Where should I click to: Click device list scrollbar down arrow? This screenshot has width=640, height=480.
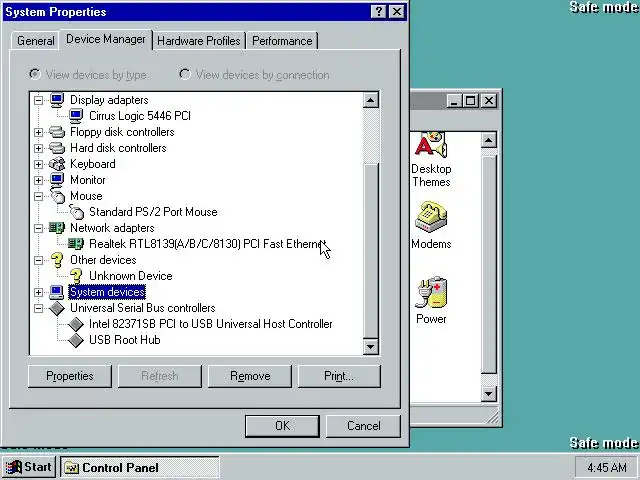371,347
